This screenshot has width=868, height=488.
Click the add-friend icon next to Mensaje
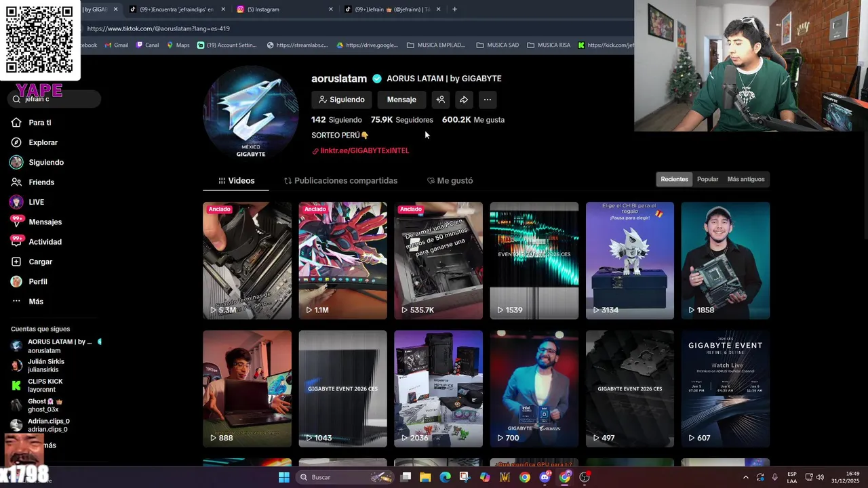[440, 100]
